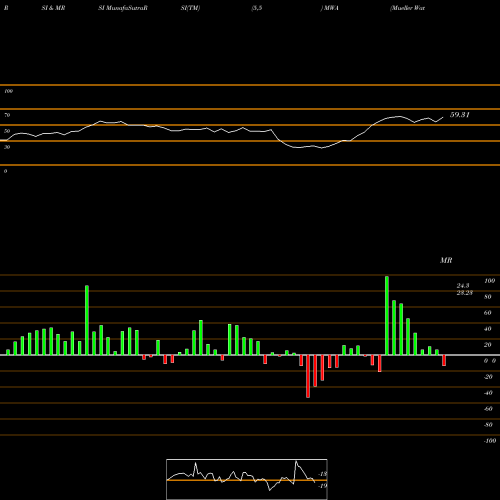This screenshot has height=500, width=500.
Task: Click the RSI value 59.31 label
Action: pyautogui.click(x=460, y=115)
